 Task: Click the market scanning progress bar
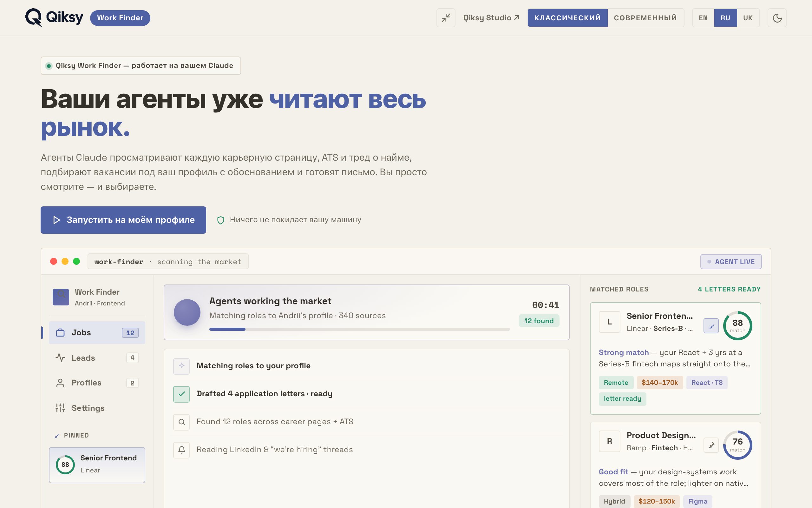(x=359, y=329)
